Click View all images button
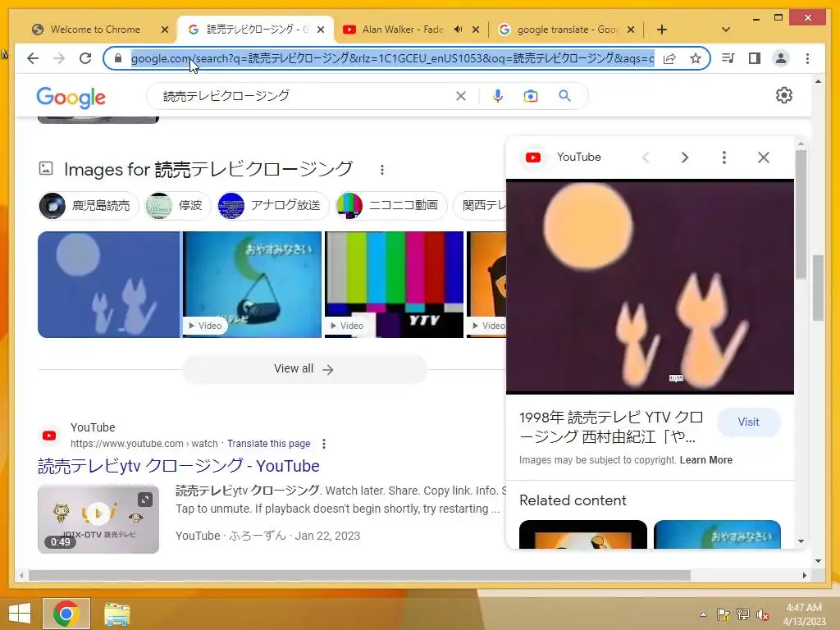Screen dimensions: 840x630 (x=304, y=369)
